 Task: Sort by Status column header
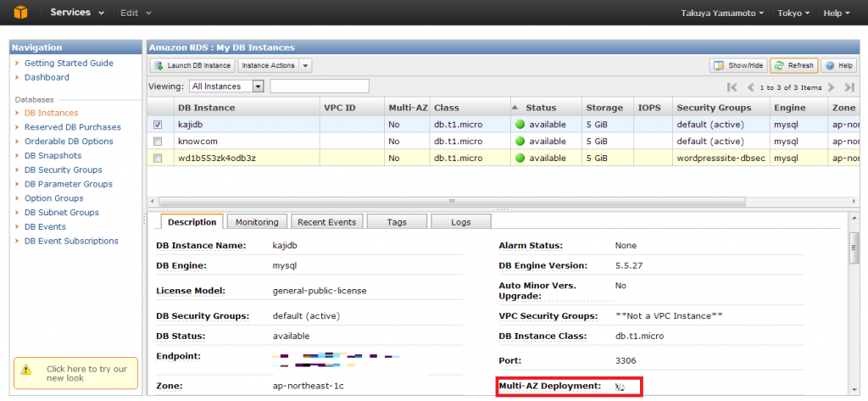[x=546, y=108]
